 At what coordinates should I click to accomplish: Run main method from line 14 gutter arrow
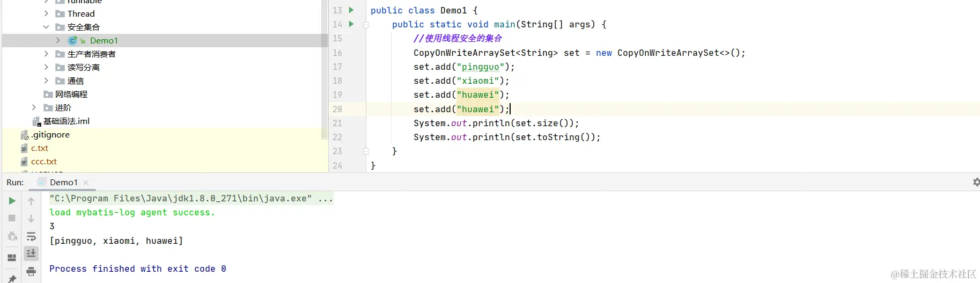(x=351, y=24)
